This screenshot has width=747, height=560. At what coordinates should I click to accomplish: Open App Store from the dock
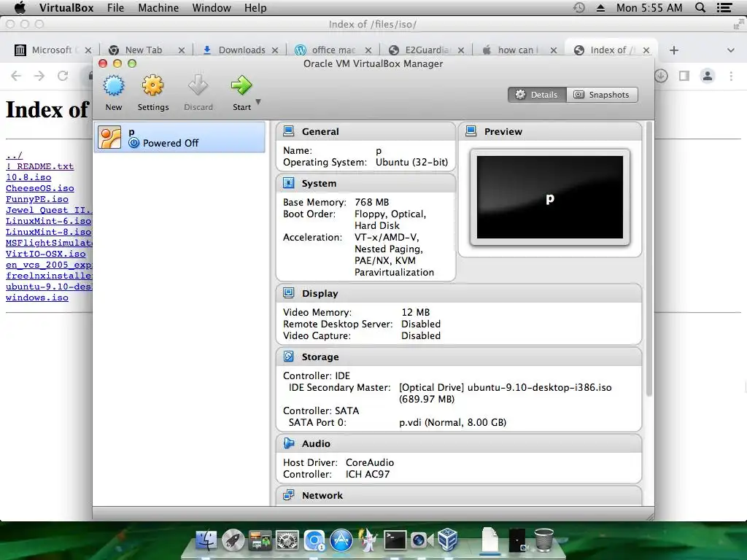tap(341, 540)
